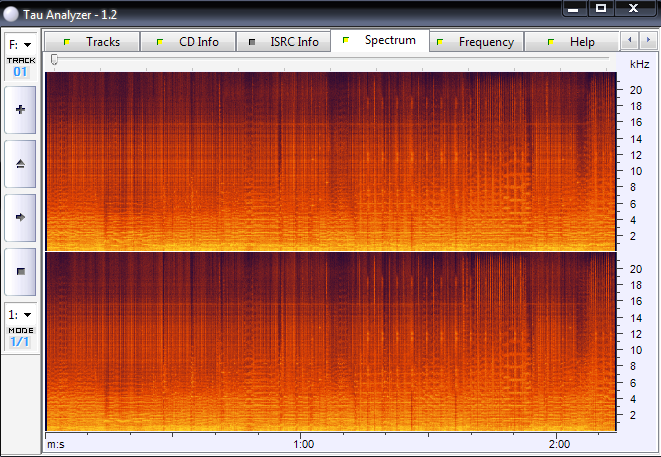Click the 1:00 time axis marker

[304, 444]
